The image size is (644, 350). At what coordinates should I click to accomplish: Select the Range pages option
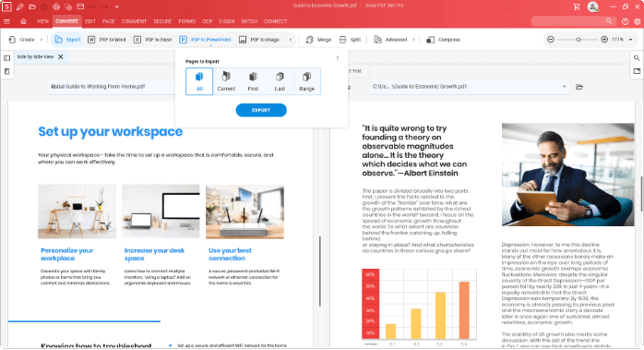(x=307, y=81)
